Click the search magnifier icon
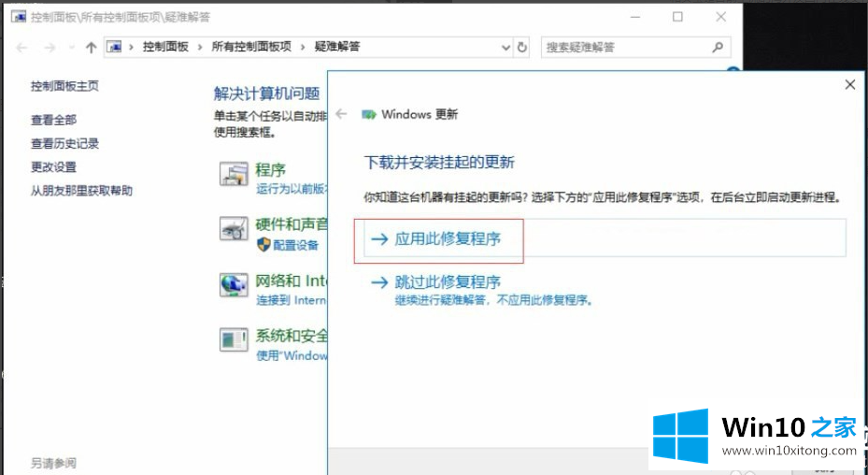The width and height of the screenshot is (868, 475). point(718,47)
